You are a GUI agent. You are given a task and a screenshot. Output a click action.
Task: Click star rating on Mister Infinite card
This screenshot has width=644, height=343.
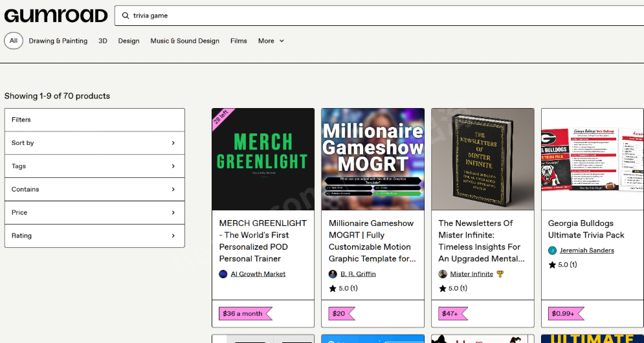(453, 289)
